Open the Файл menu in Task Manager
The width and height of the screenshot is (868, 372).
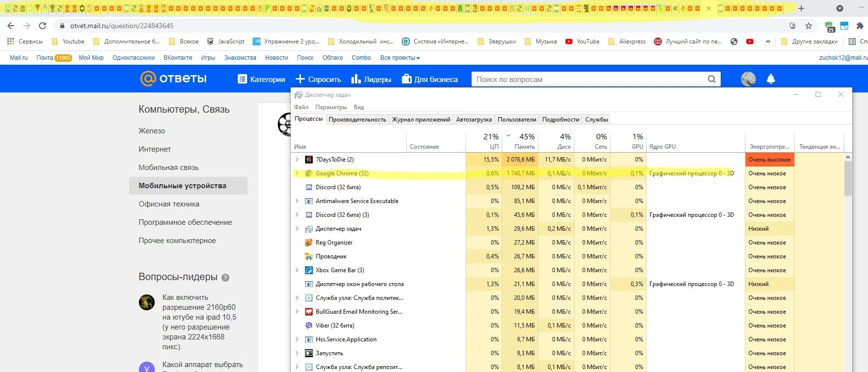click(x=301, y=107)
